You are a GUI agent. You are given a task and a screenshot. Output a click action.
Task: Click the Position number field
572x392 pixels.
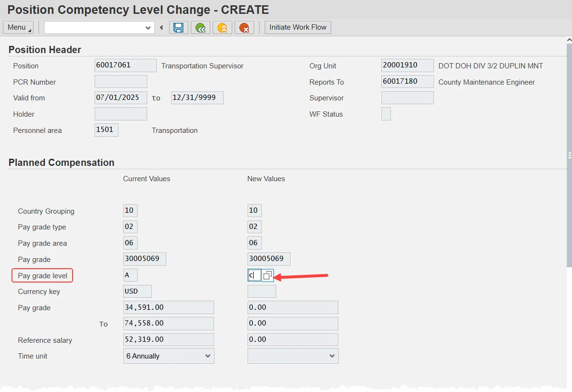click(125, 65)
